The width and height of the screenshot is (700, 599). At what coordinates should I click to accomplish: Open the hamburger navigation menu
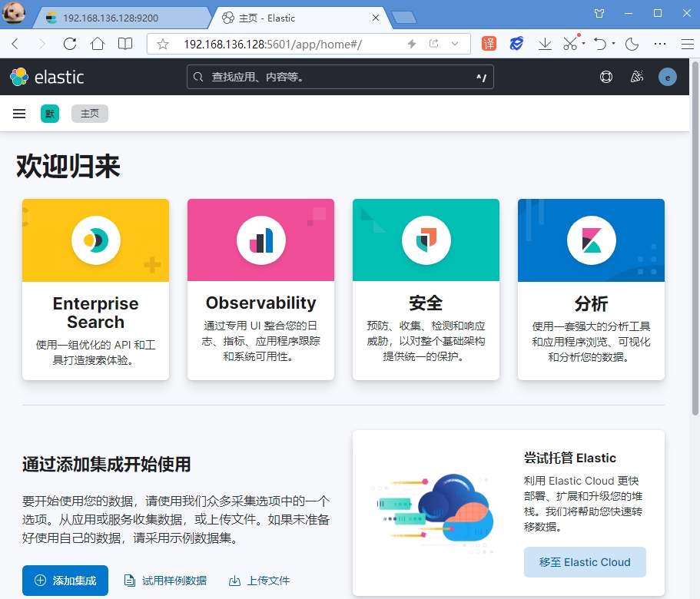[x=19, y=114]
